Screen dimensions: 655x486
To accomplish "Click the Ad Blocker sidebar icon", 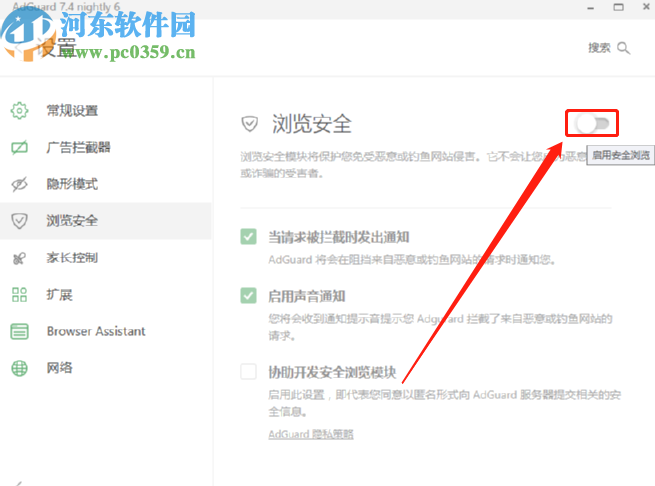I will (19, 147).
